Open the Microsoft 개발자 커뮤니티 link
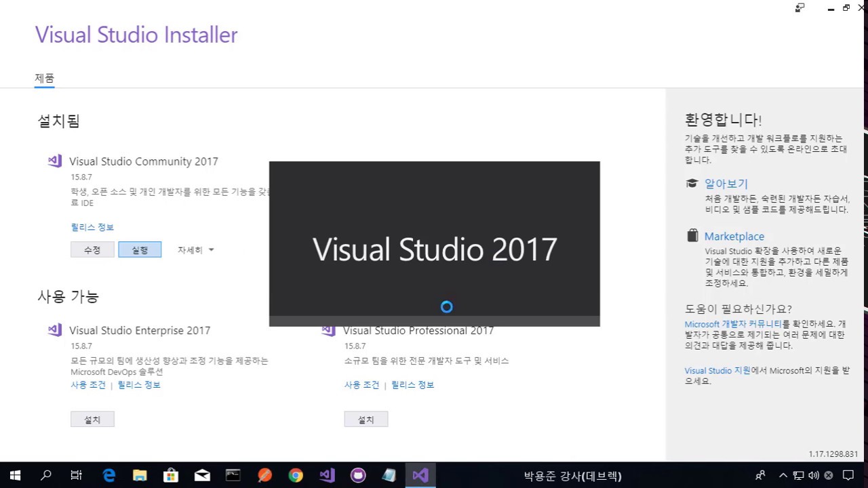The image size is (868, 488). tap(733, 324)
